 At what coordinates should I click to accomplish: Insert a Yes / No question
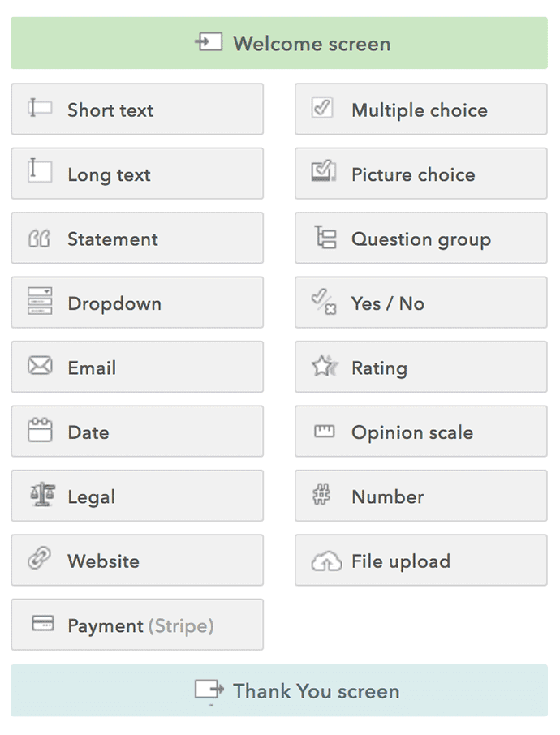(420, 303)
